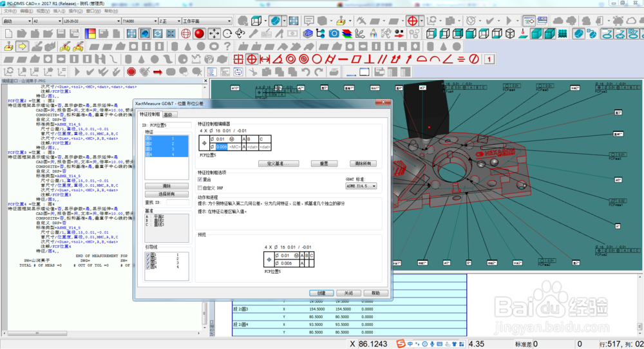The height and width of the screenshot is (349, 644).
Task: Click the Parallelism dimension icon
Action: click(x=382, y=59)
